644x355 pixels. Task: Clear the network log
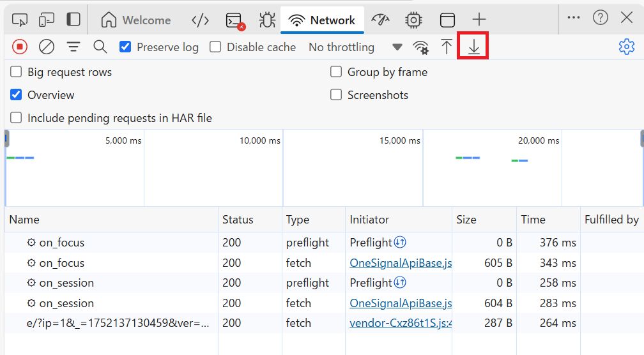click(x=46, y=47)
